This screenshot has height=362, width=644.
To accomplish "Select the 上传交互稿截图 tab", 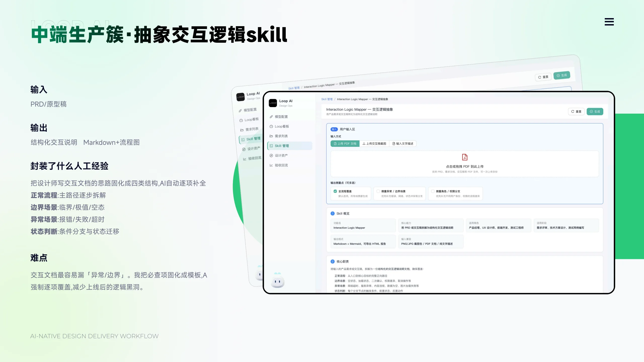I will coord(374,144).
